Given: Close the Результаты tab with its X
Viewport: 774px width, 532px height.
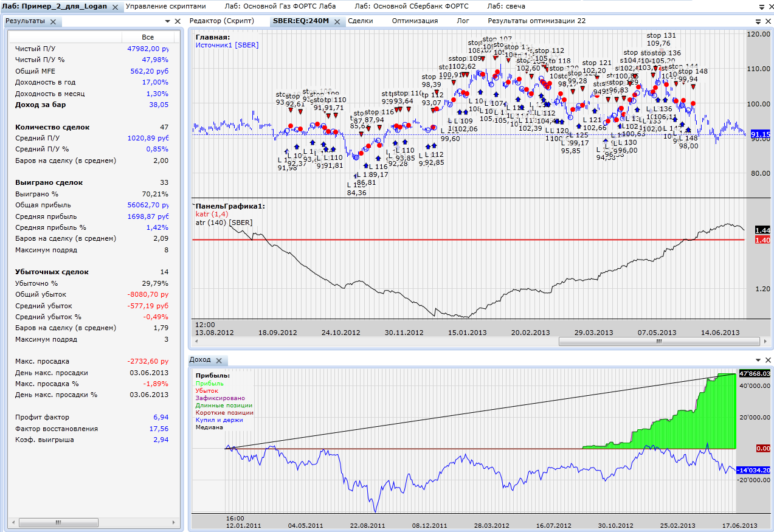Looking at the screenshot, I should pyautogui.click(x=53, y=21).
